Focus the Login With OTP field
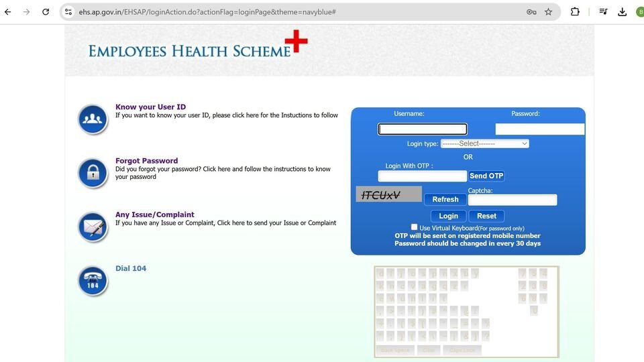644x362 pixels. (422, 176)
